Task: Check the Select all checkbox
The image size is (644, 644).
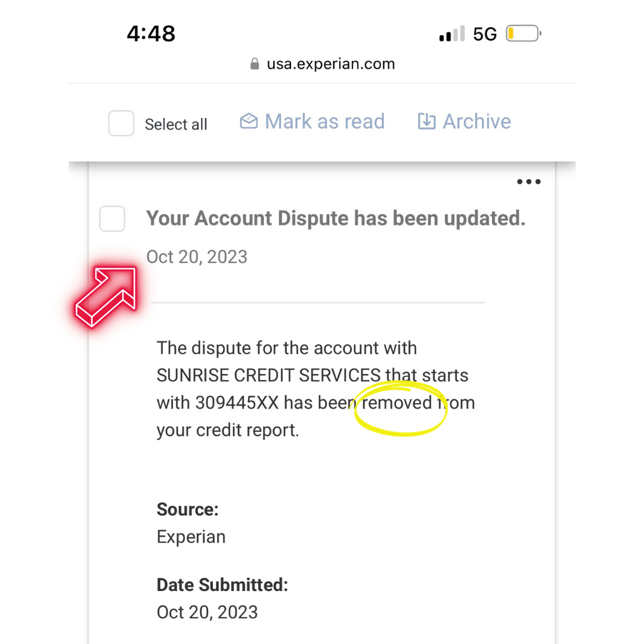Action: coord(121,123)
